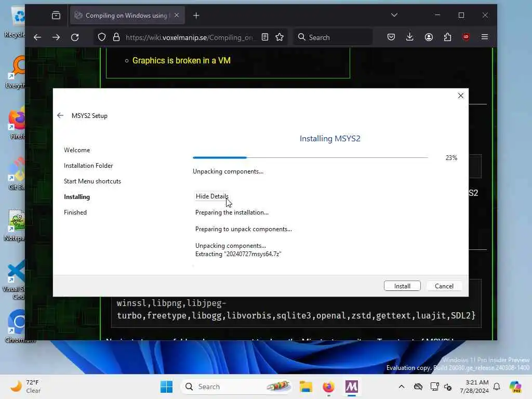Go back in Firefox history
Image resolution: width=532 pixels, height=399 pixels.
37,37
